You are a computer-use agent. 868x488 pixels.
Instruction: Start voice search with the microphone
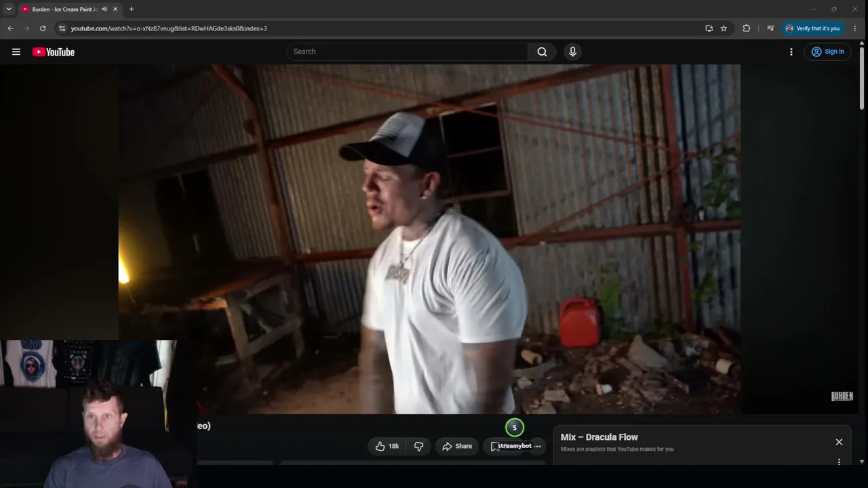pyautogui.click(x=572, y=52)
